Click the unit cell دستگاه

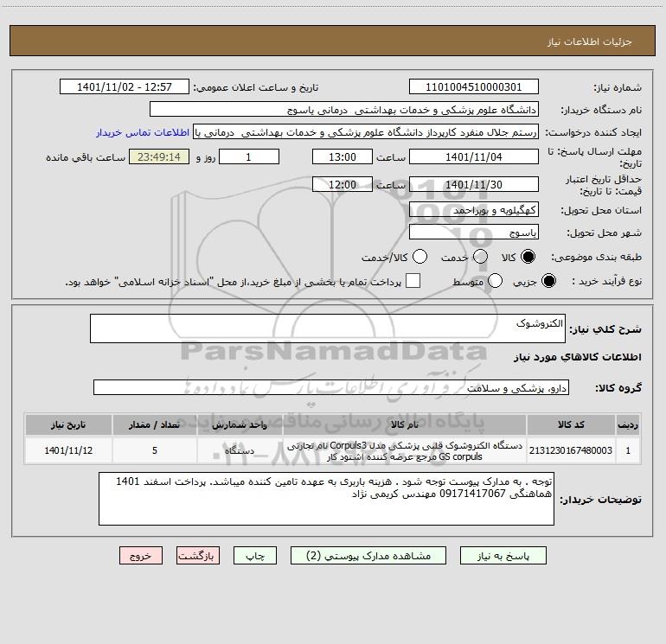240,450
